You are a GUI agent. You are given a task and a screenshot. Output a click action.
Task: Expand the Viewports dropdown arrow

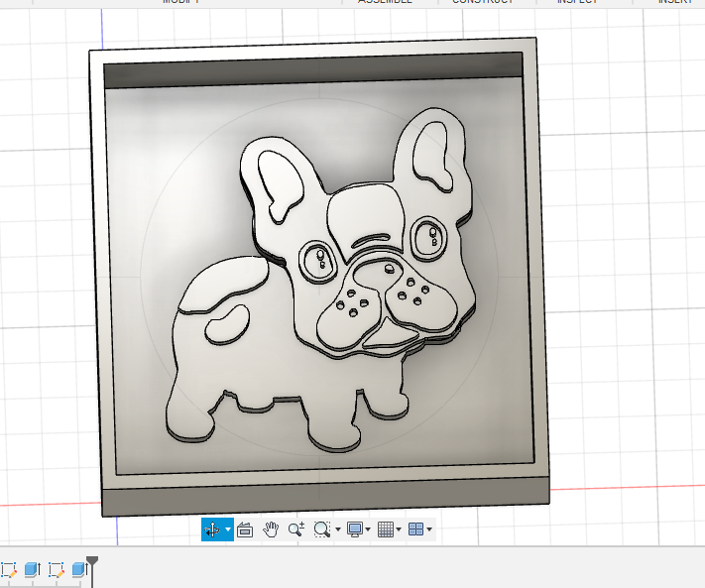click(x=429, y=530)
